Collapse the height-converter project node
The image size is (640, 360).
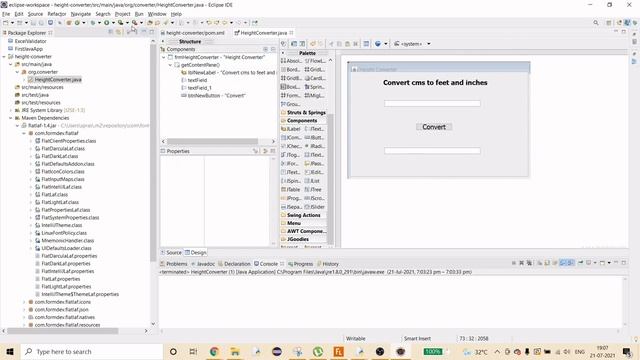pyautogui.click(x=4, y=57)
